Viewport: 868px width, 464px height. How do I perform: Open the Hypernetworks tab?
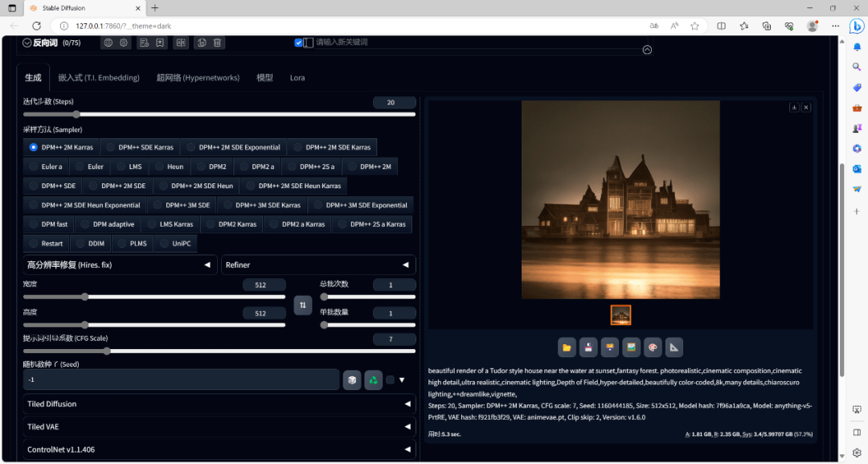click(x=198, y=78)
